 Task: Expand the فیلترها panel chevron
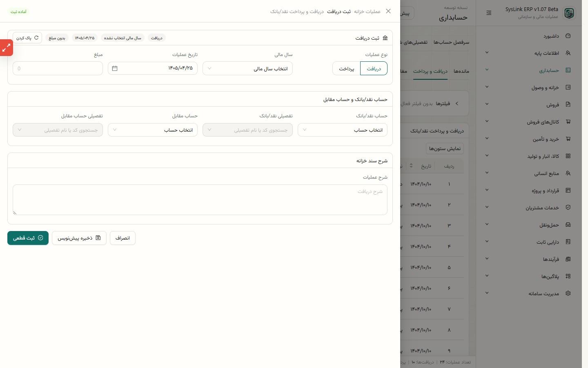pos(457,103)
